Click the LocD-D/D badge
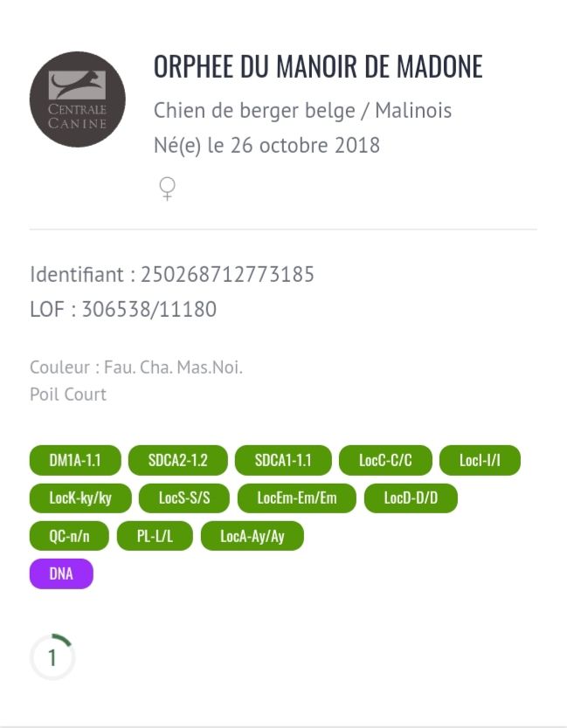 tap(411, 498)
